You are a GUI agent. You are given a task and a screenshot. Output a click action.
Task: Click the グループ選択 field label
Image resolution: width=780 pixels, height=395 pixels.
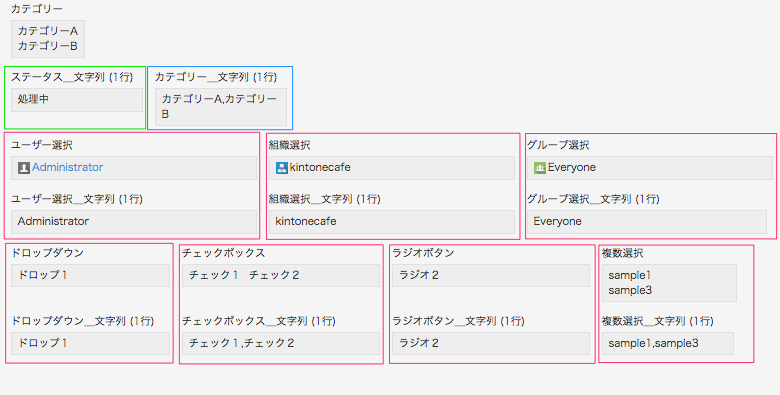[558, 145]
